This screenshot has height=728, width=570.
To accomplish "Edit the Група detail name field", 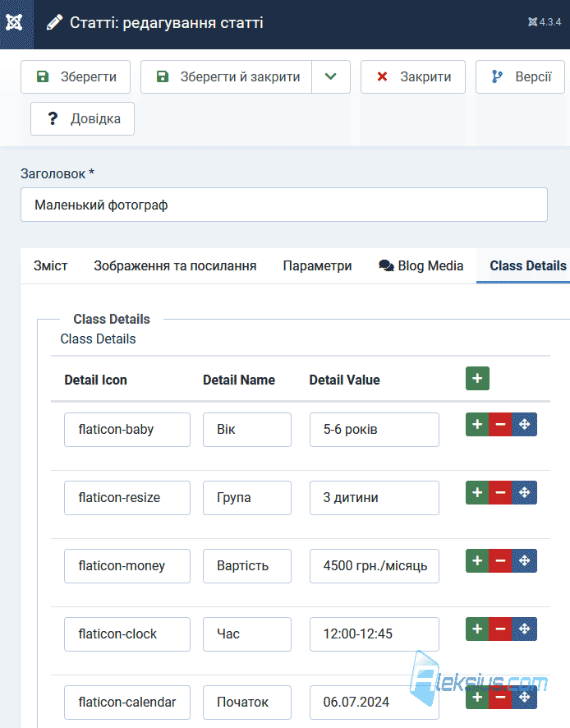I will tap(247, 498).
